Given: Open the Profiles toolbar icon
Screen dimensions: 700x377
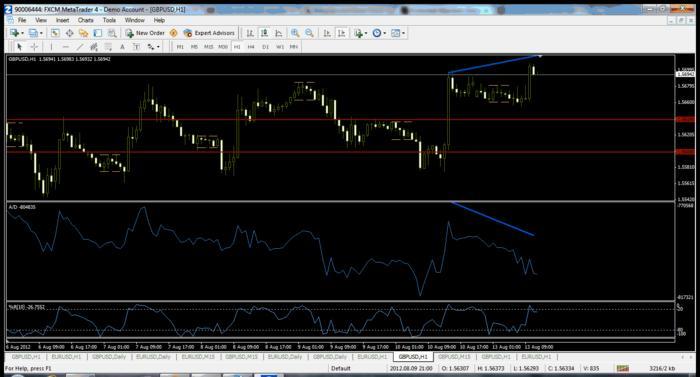Looking at the screenshot, I should [x=33, y=33].
